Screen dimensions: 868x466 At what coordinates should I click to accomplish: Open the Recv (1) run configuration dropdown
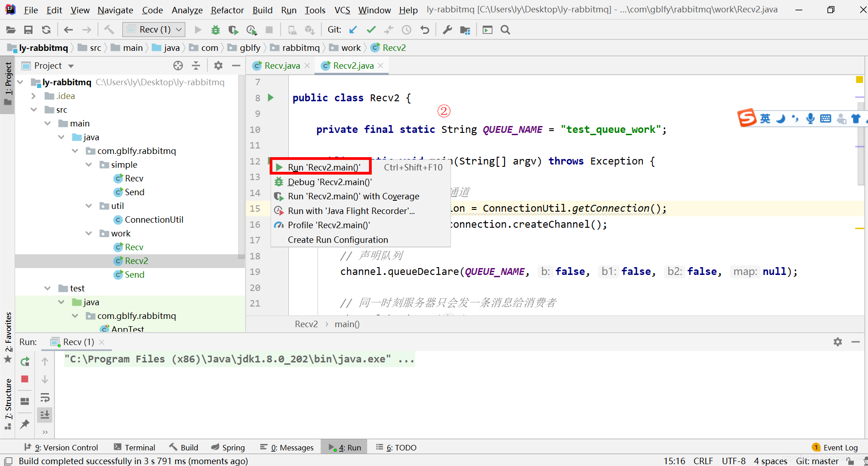coord(154,30)
